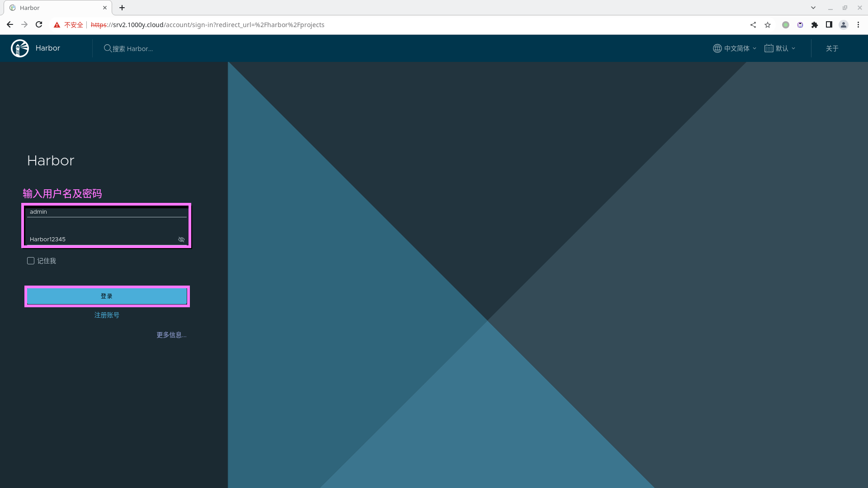The height and width of the screenshot is (488, 868).
Task: Go back with browser back arrow
Action: point(10,25)
